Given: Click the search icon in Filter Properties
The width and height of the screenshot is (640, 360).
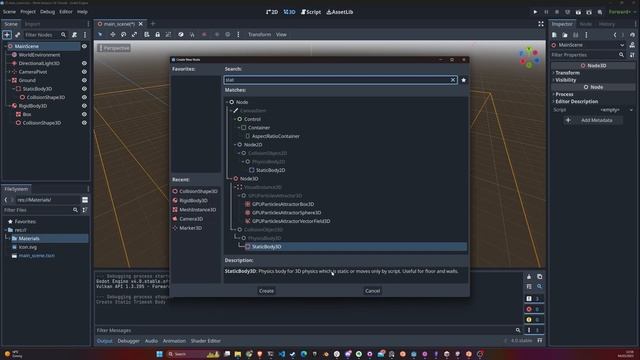Looking at the screenshot, I should (621, 55).
